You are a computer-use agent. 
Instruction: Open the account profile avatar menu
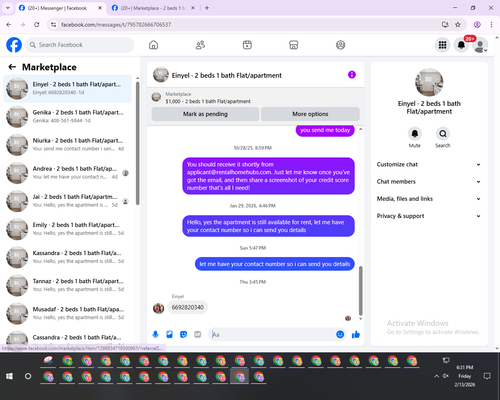coord(480,45)
